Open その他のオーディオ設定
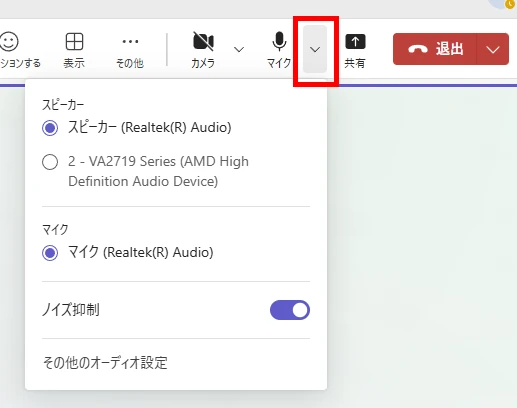 [x=105, y=363]
